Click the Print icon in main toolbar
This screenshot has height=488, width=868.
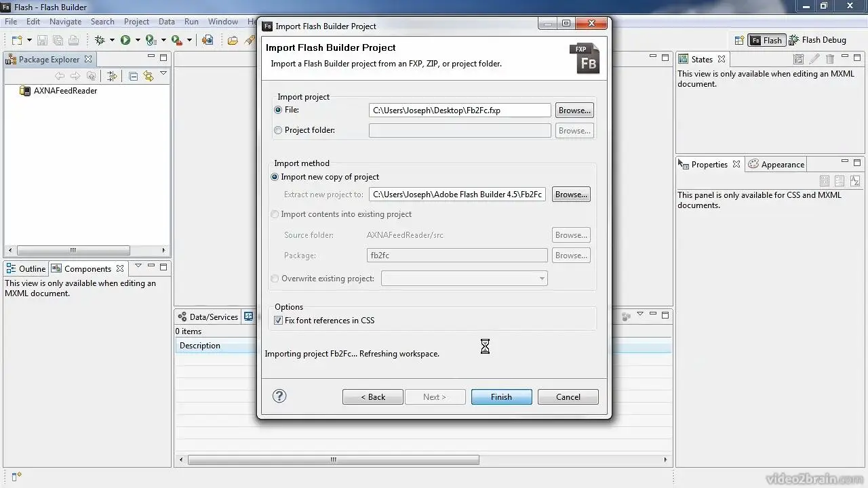(x=73, y=41)
